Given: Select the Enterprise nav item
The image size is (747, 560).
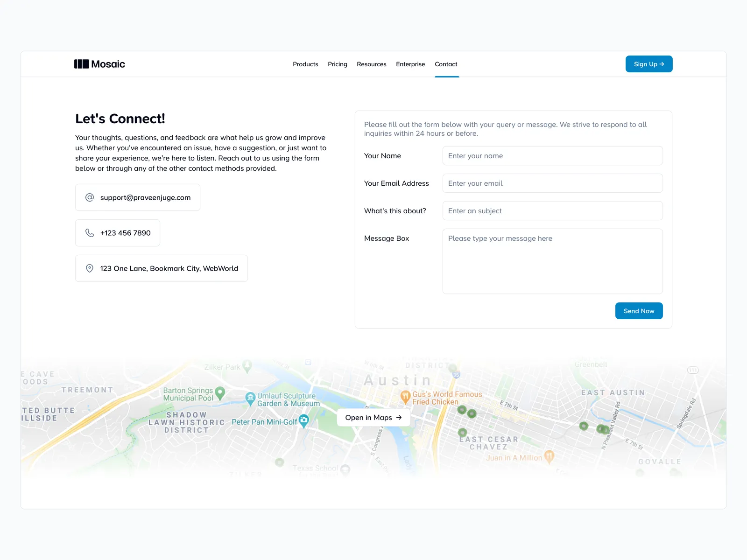Looking at the screenshot, I should click(x=410, y=64).
